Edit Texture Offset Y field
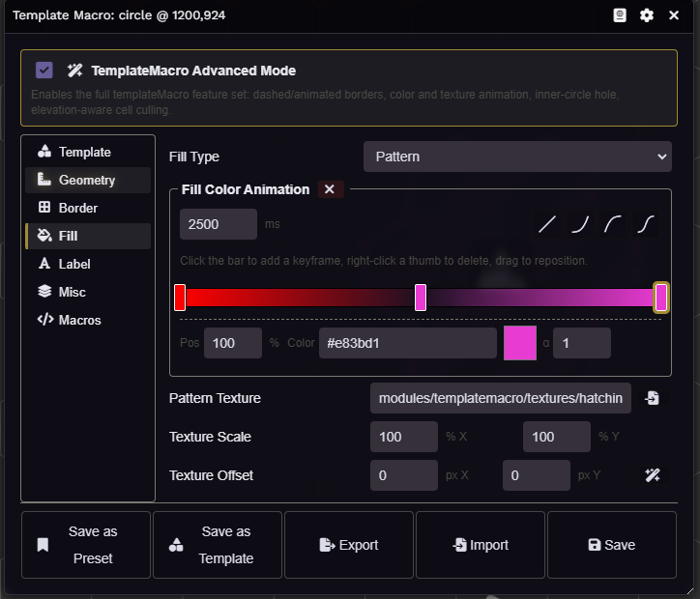Viewport: 700px width, 599px height. pyautogui.click(x=537, y=475)
